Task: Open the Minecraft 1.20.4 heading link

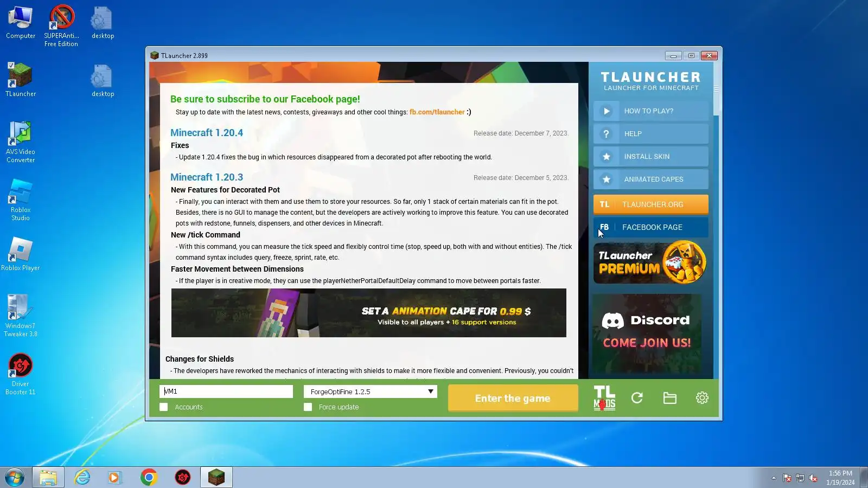Action: click(x=207, y=133)
